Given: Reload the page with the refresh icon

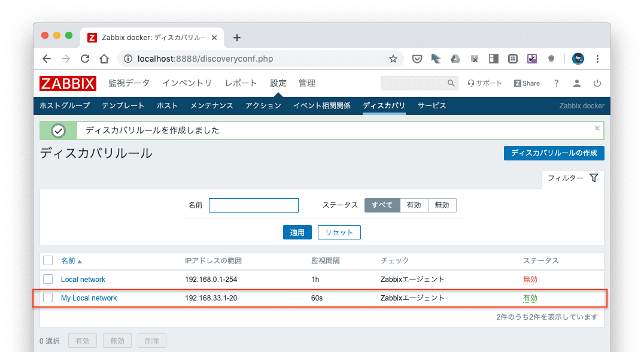Looking at the screenshot, I should click(85, 59).
